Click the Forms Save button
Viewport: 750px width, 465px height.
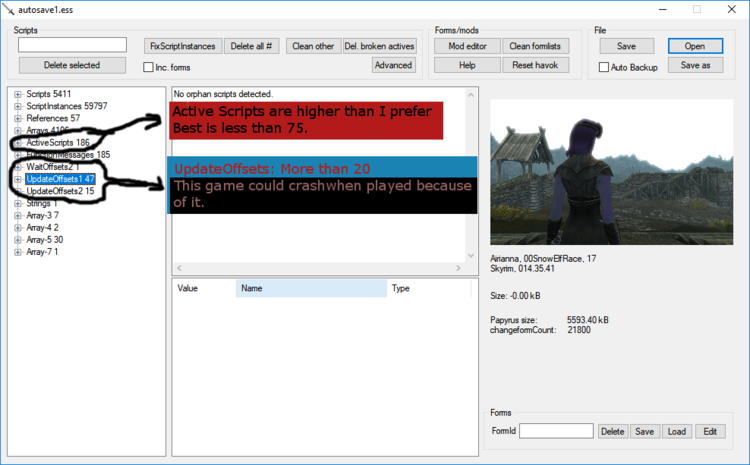[645, 432]
